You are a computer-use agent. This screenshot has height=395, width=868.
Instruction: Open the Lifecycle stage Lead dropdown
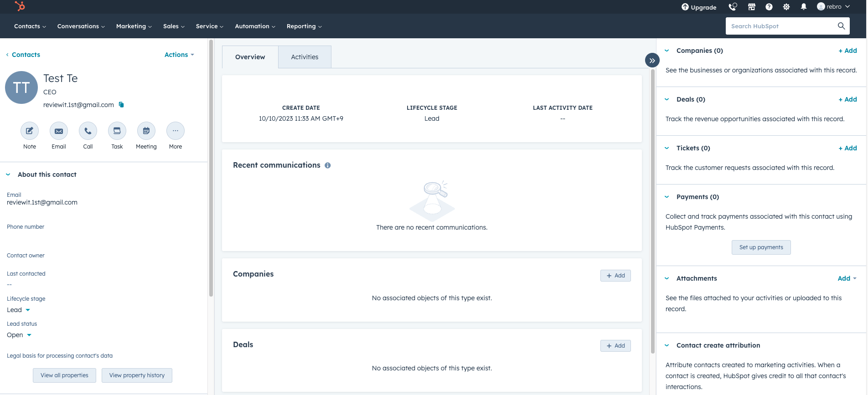(19, 310)
